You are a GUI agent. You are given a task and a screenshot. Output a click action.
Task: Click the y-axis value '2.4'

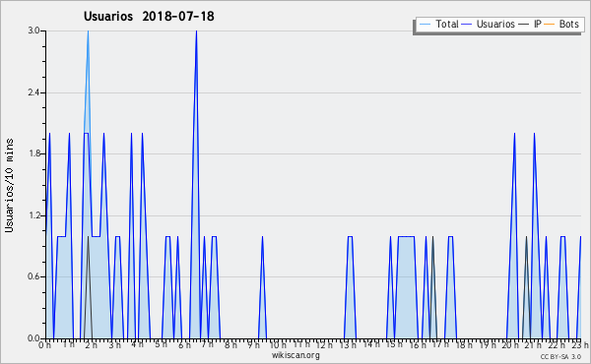click(33, 92)
